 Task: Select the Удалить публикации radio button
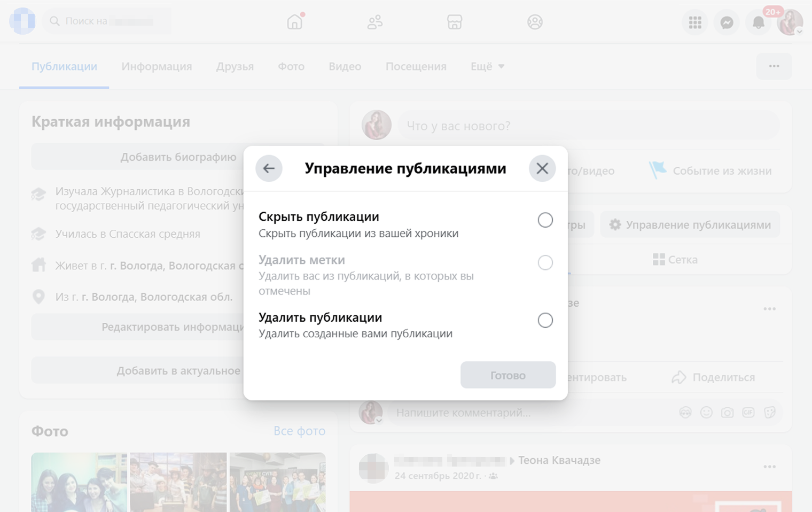click(x=545, y=320)
